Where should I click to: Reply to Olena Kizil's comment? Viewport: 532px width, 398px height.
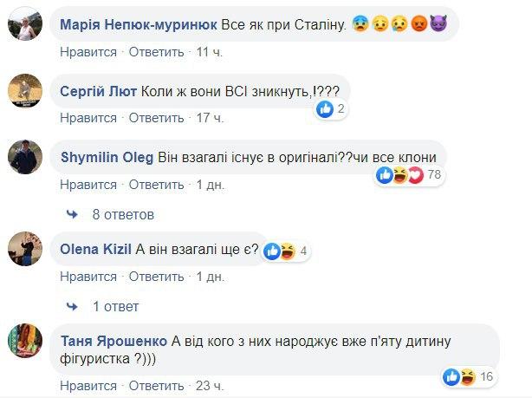(x=156, y=277)
